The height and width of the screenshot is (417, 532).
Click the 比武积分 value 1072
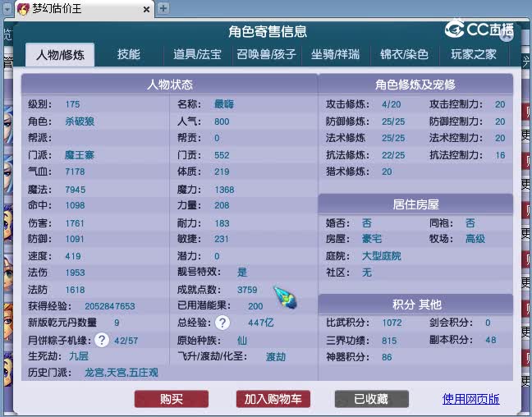pos(392,323)
